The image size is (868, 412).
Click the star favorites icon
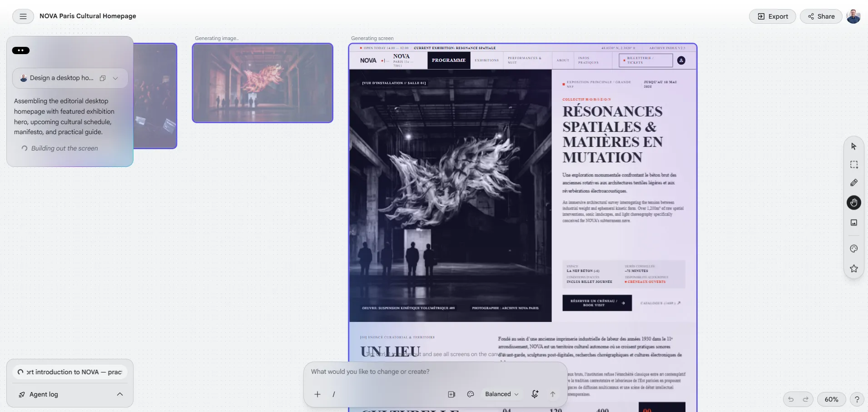coord(854,269)
